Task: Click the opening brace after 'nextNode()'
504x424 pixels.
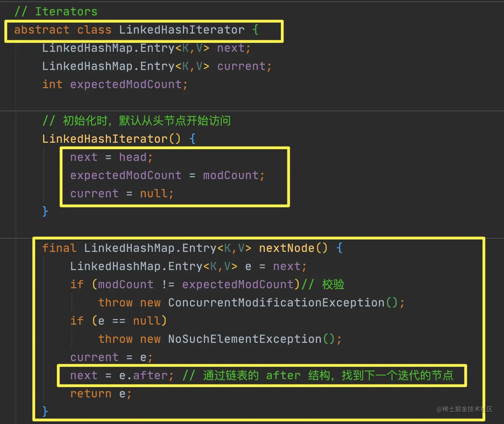Action: click(x=339, y=248)
